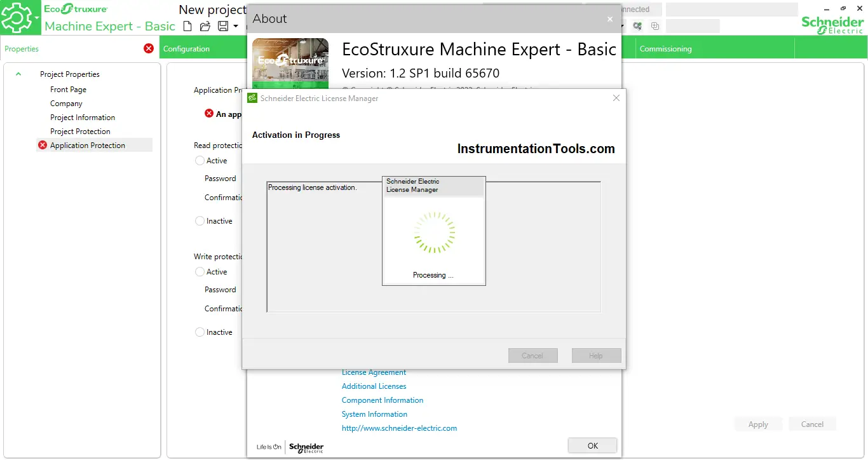Select Read protection Inactive radio button
The image size is (868, 460).
coord(200,221)
